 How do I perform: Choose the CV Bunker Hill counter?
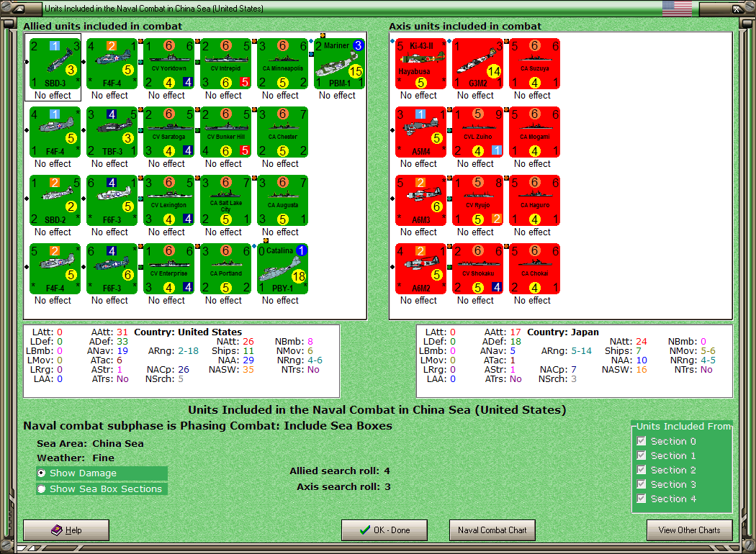pos(225,132)
